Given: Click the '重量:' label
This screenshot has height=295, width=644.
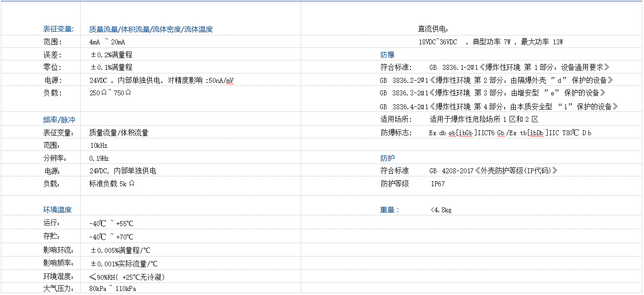Looking at the screenshot, I should (390, 209).
